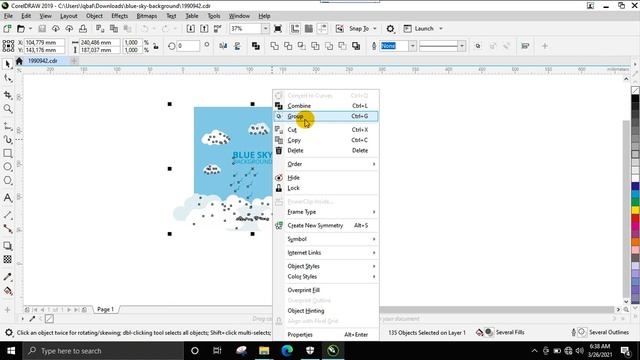640x360 pixels.
Task: Click Overprint Fill entry
Action: coord(326,290)
